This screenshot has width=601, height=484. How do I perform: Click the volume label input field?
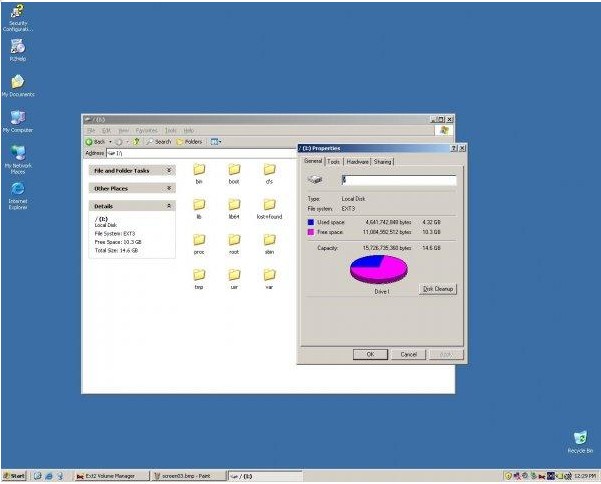click(399, 180)
